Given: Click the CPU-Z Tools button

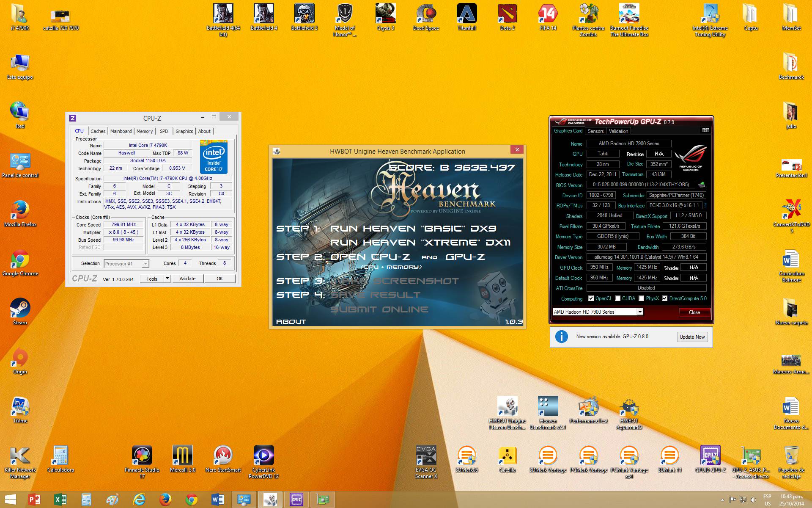Looking at the screenshot, I should (152, 279).
